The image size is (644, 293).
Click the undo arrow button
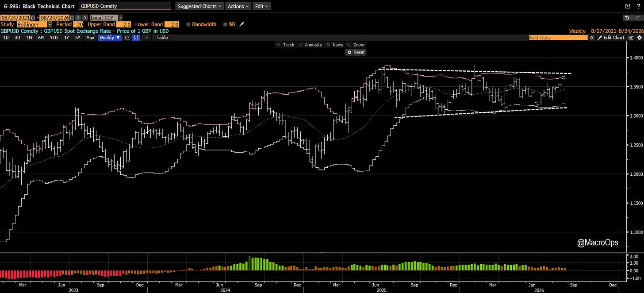pos(627,18)
